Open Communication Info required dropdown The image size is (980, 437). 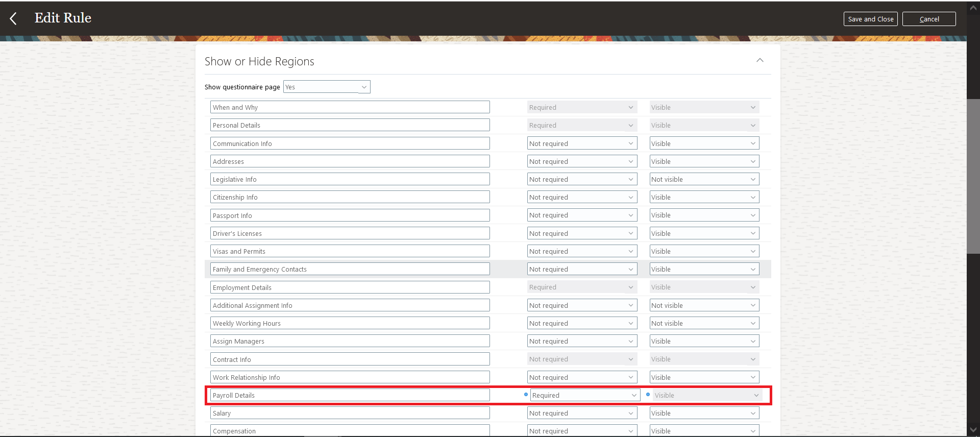[x=582, y=143]
